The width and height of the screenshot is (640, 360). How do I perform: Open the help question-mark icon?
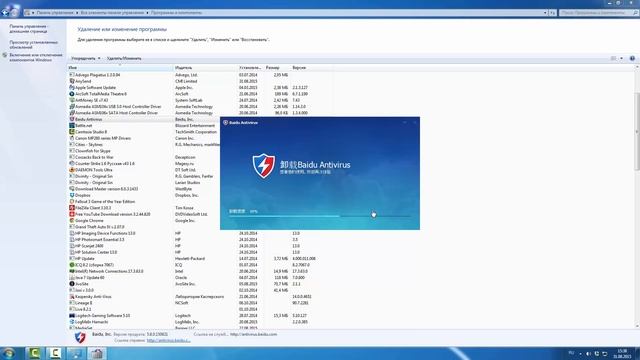632,58
